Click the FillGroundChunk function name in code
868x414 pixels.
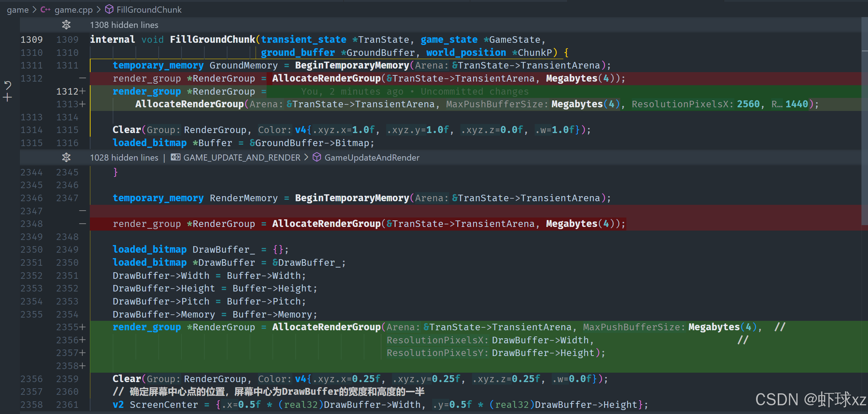click(x=212, y=39)
